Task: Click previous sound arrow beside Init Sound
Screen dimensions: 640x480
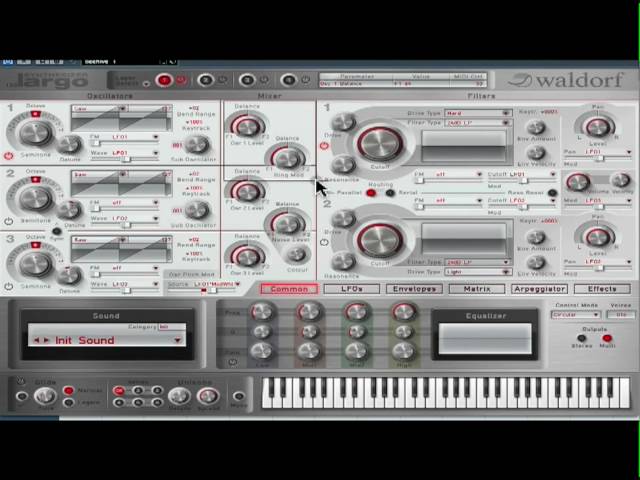Action: pyautogui.click(x=36, y=340)
